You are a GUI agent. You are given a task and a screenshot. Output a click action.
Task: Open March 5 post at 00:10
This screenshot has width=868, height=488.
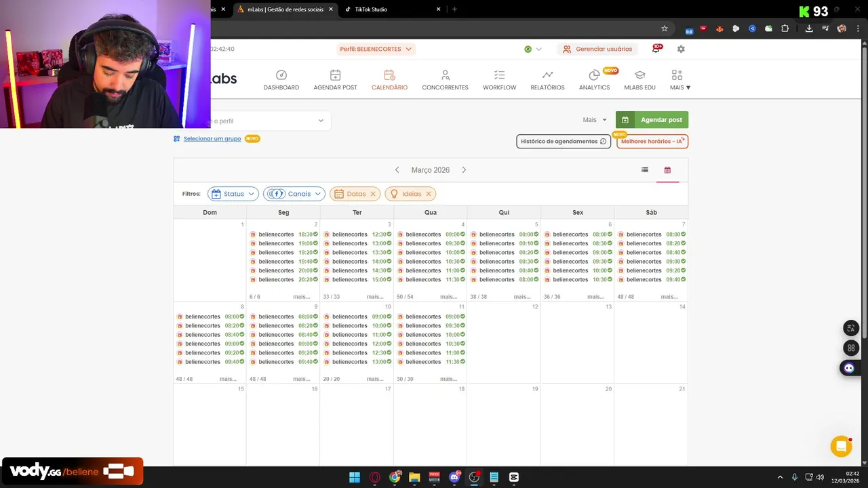coord(505,243)
